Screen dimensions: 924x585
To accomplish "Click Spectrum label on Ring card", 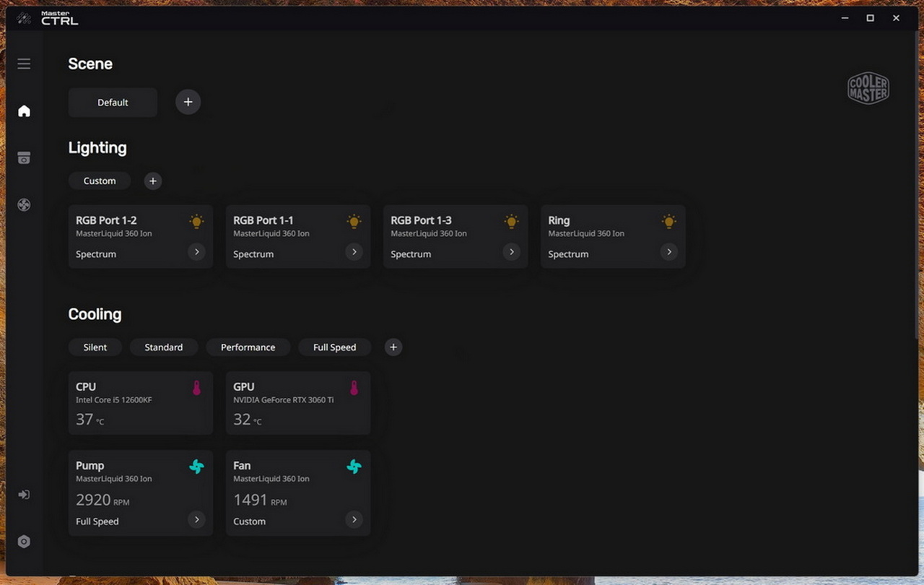I will tap(568, 254).
